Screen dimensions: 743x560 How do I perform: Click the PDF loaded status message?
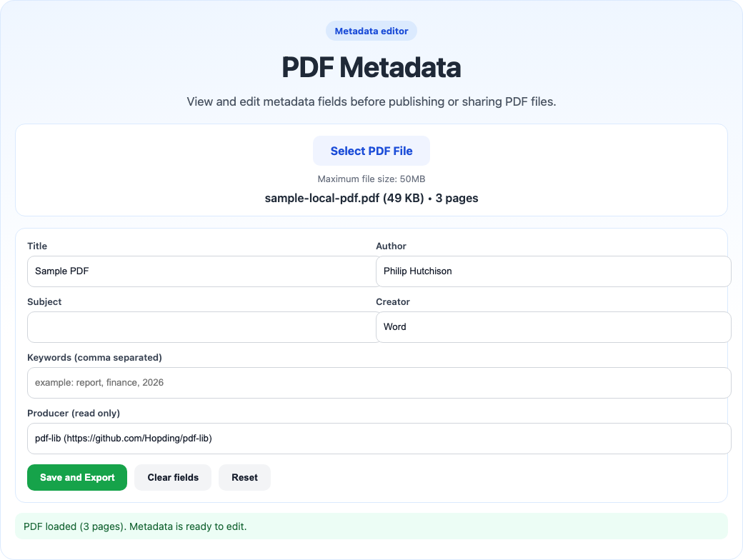click(x=134, y=526)
